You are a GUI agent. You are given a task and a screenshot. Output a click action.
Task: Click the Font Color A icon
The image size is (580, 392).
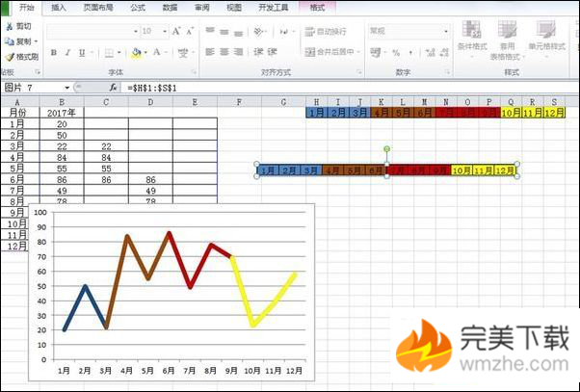tap(157, 53)
